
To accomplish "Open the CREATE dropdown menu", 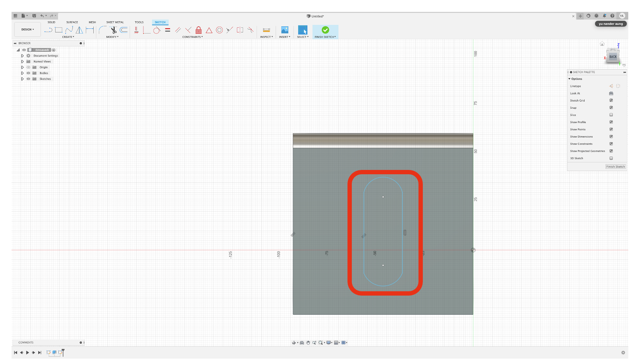I will point(68,37).
